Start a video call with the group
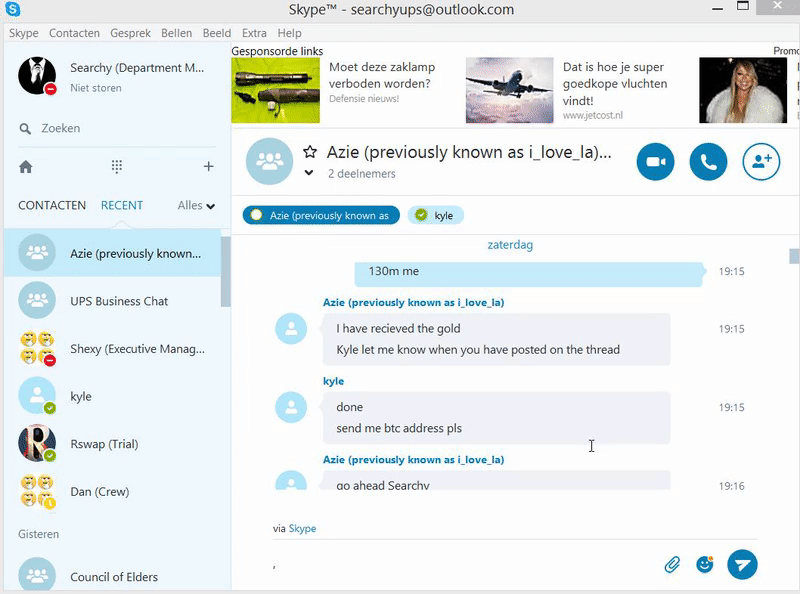Screen dimensions: 800x594 (x=655, y=162)
